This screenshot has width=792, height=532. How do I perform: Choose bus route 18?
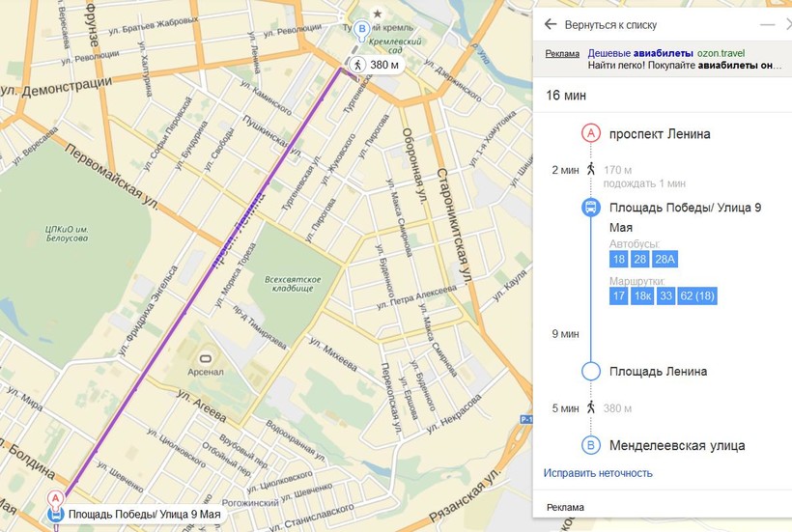pyautogui.click(x=619, y=260)
